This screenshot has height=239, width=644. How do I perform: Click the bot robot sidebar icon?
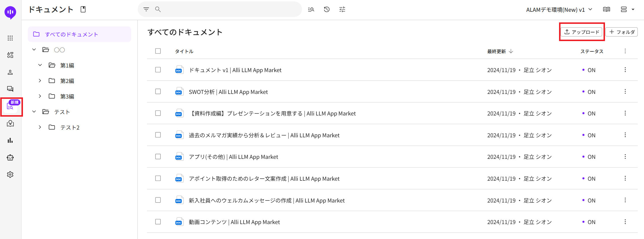(x=10, y=157)
